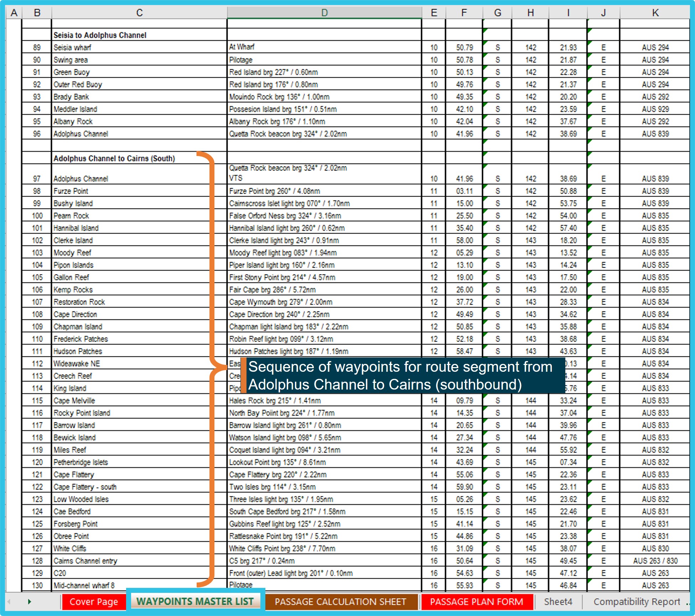Click the sheet tab scroll-right arrow
The width and height of the screenshot is (695, 616).
click(30, 602)
